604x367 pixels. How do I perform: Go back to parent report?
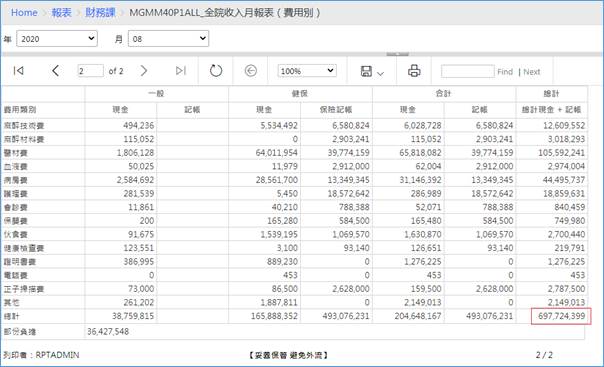coord(251,71)
